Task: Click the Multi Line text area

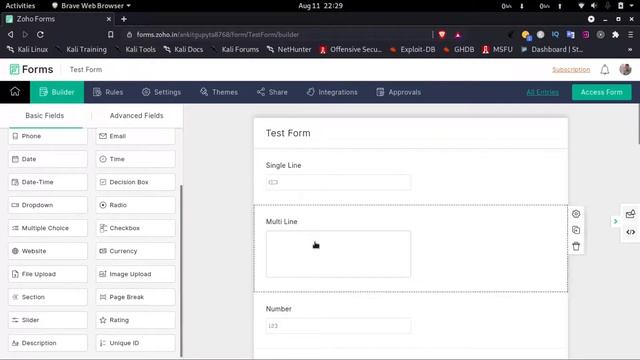Action: [x=338, y=254]
